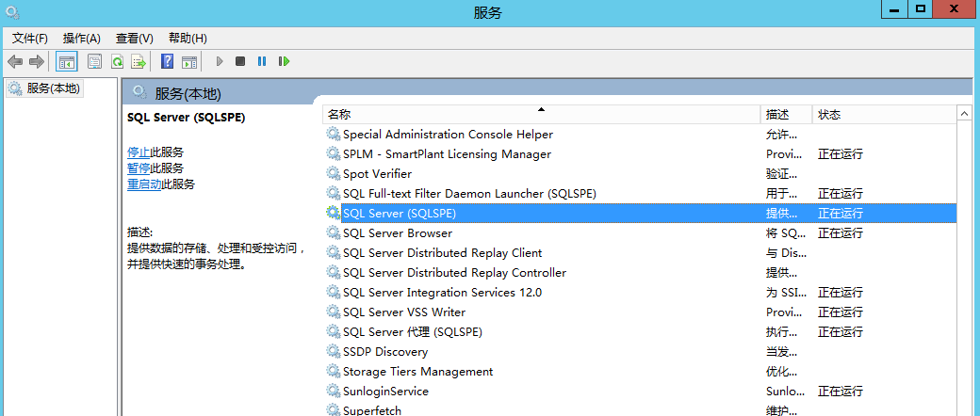Click the Restart Service toolbar icon
The height and width of the screenshot is (416, 980).
[285, 61]
